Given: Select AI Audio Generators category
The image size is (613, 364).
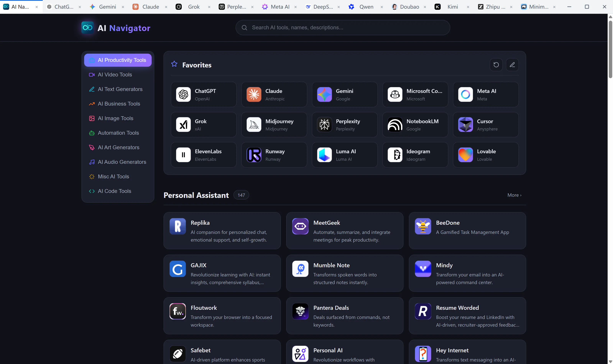Looking at the screenshot, I should coord(118,162).
